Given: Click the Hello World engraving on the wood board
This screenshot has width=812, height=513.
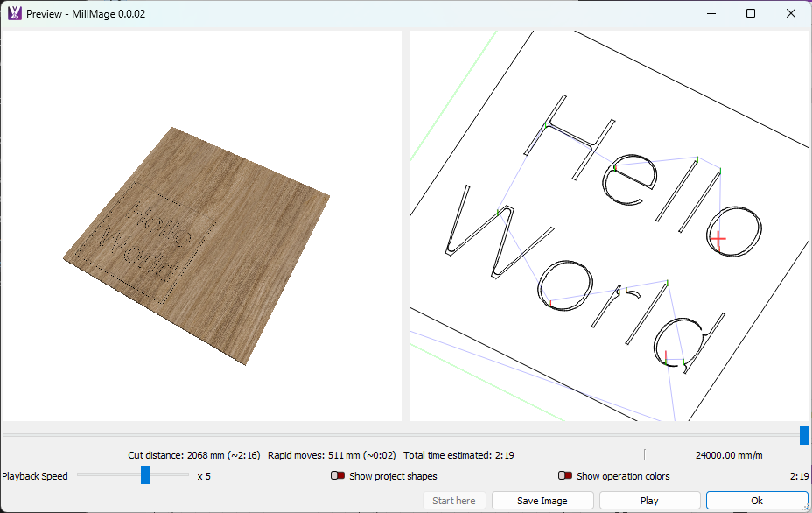Looking at the screenshot, I should pos(147,236).
